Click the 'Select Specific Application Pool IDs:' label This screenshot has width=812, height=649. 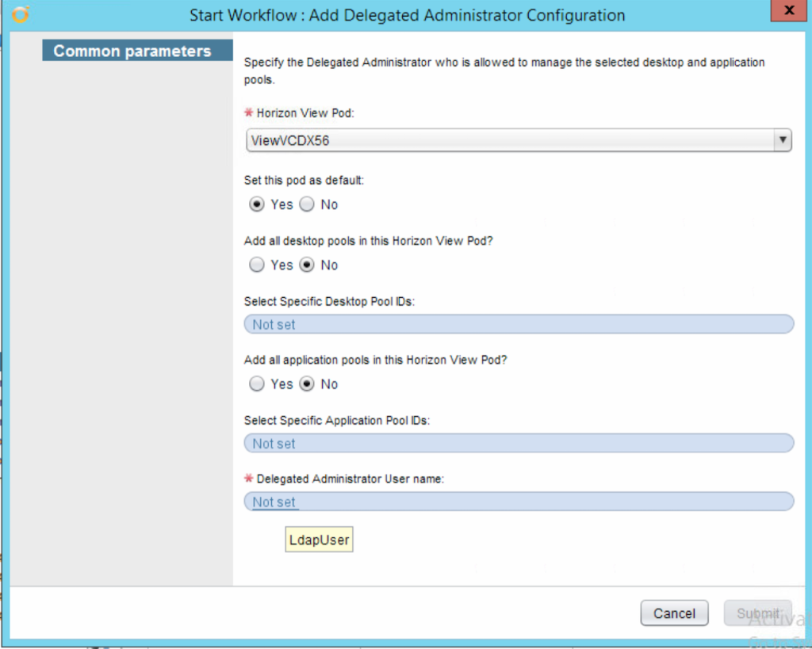click(x=337, y=421)
